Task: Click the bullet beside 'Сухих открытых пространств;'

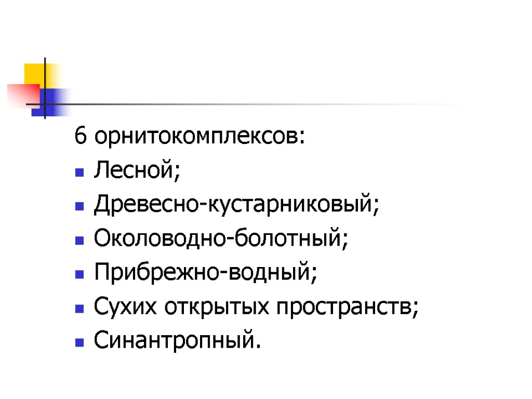Action: pyautogui.click(x=79, y=309)
